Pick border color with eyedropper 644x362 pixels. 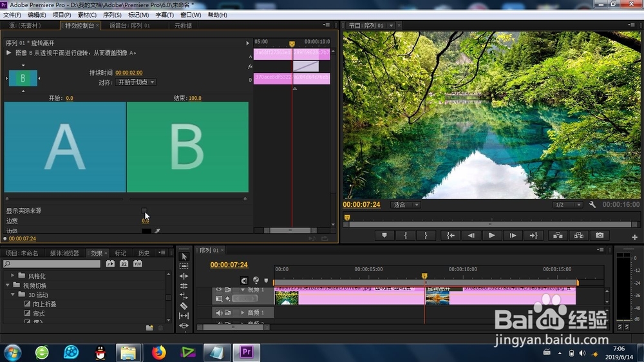point(157,231)
